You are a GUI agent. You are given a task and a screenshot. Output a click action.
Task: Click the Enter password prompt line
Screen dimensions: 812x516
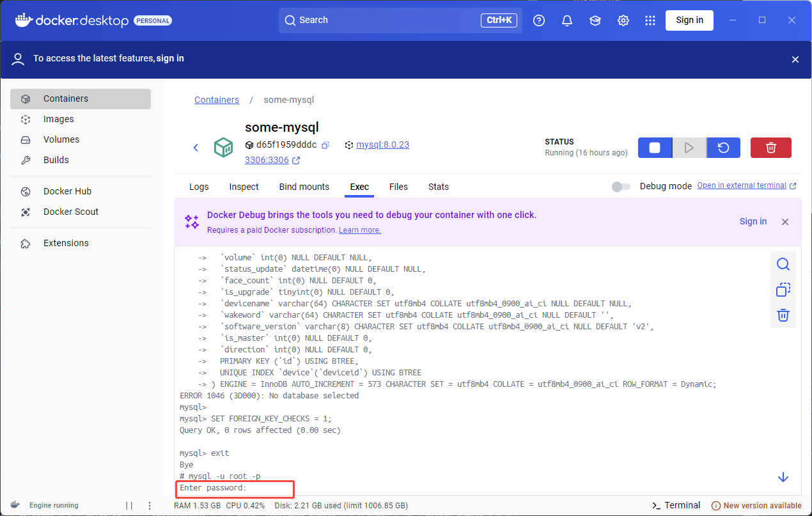pyautogui.click(x=213, y=489)
